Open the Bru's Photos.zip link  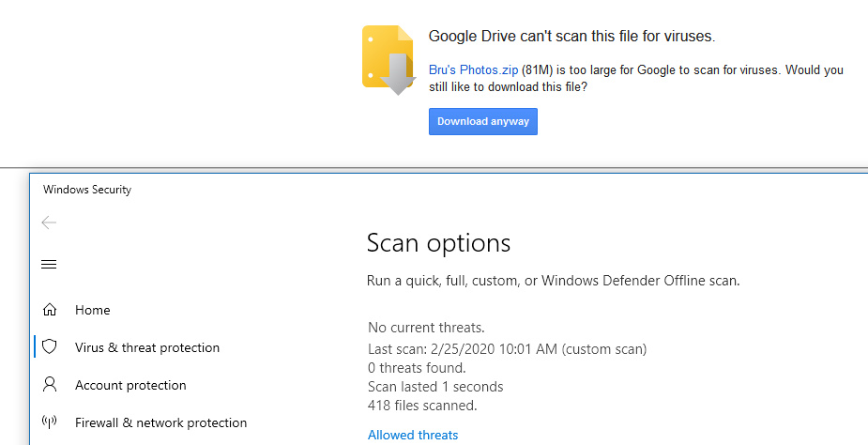pyautogui.click(x=473, y=70)
